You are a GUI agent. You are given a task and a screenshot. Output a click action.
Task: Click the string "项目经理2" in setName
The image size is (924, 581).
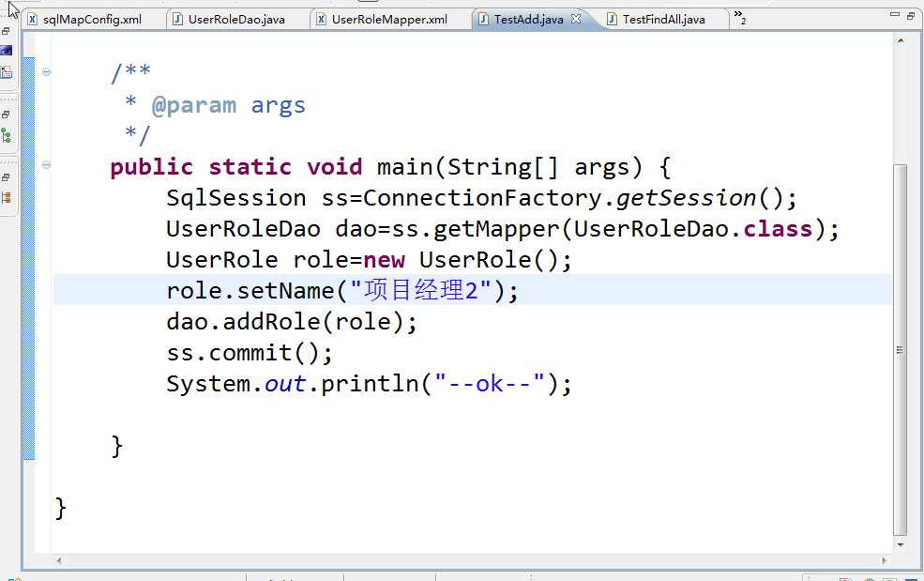(x=421, y=291)
